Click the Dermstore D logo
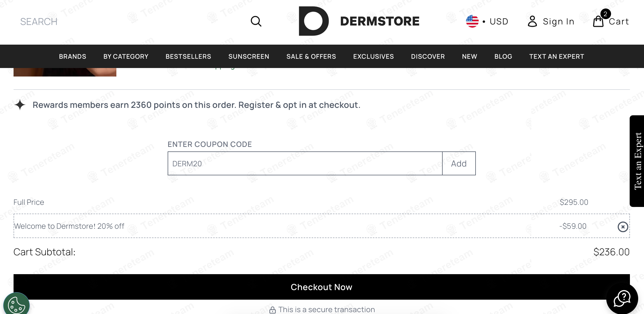Image resolution: width=644 pixels, height=314 pixels. click(x=313, y=21)
